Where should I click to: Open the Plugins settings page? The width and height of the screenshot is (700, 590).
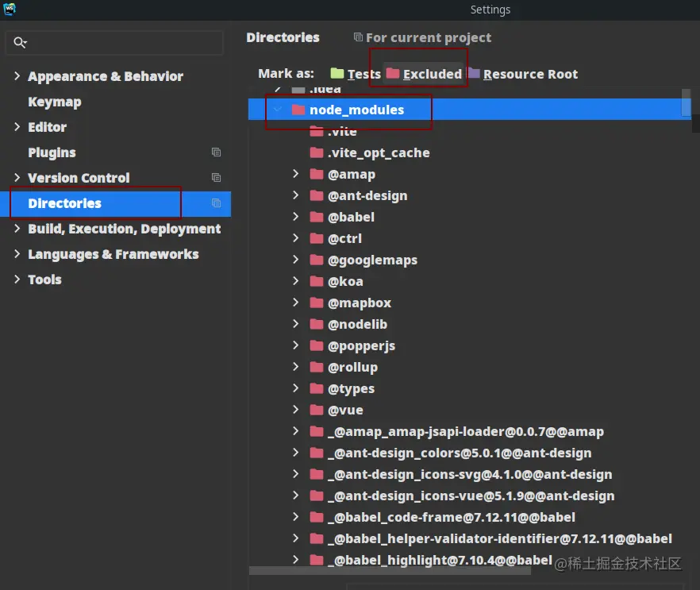point(52,152)
